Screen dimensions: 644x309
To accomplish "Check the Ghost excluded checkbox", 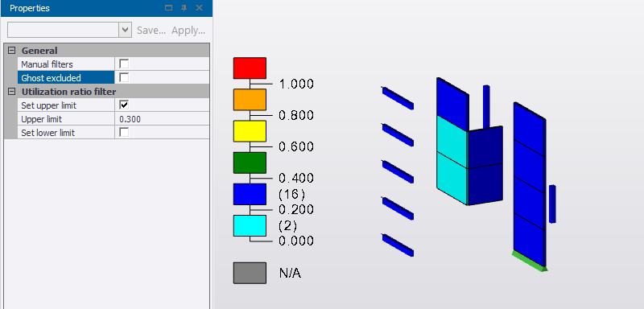I will click(124, 77).
